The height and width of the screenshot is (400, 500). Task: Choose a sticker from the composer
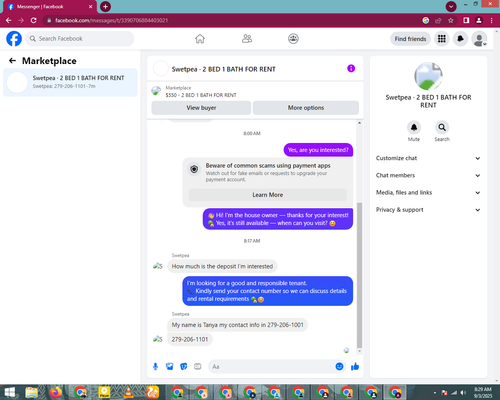coord(184,367)
